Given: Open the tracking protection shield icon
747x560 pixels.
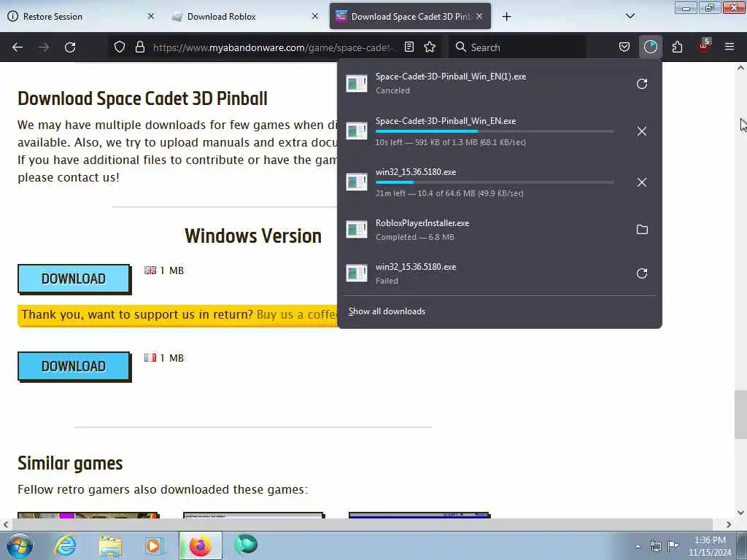Looking at the screenshot, I should [120, 47].
